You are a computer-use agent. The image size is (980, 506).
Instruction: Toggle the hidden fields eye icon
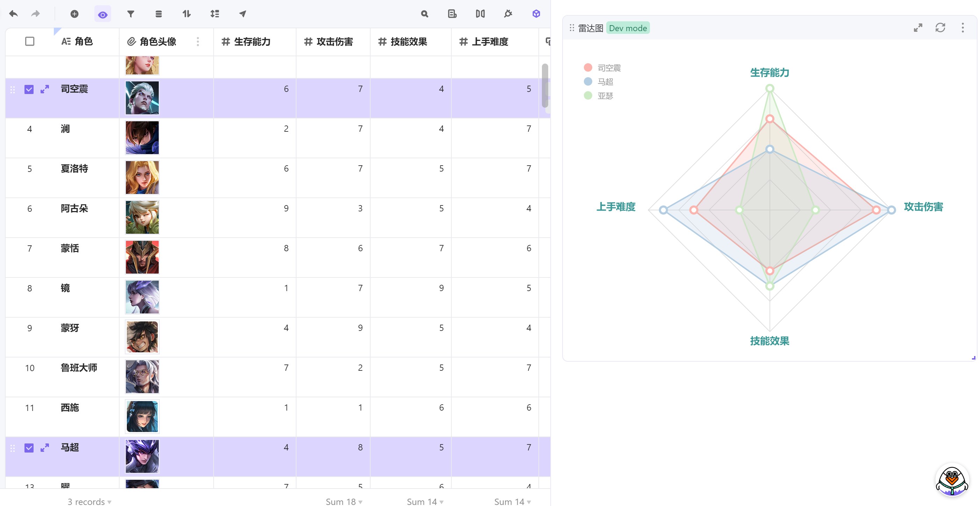102,14
